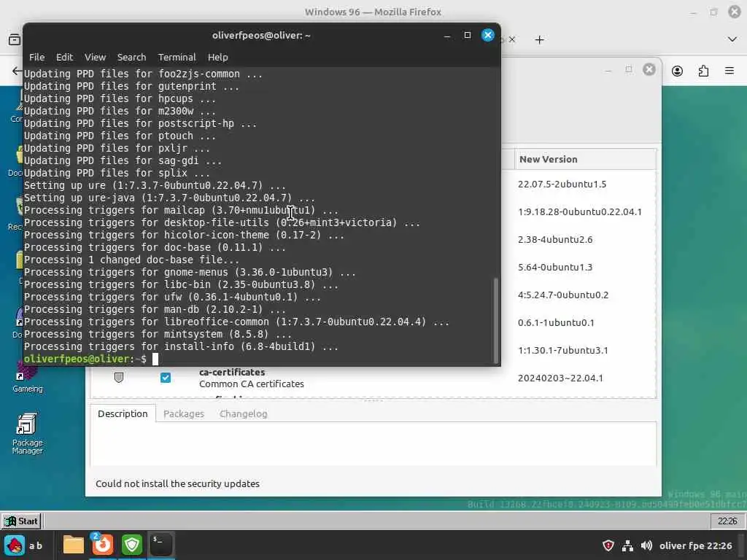Viewport: 747px width, 560px height.
Task: Open the Edit menu in terminal
Action: coord(64,57)
